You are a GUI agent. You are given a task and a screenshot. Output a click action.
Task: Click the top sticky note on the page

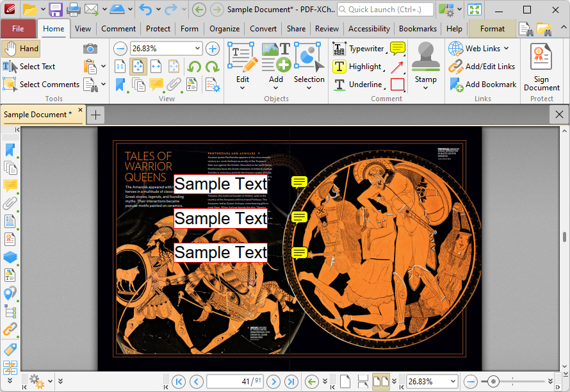(x=299, y=182)
